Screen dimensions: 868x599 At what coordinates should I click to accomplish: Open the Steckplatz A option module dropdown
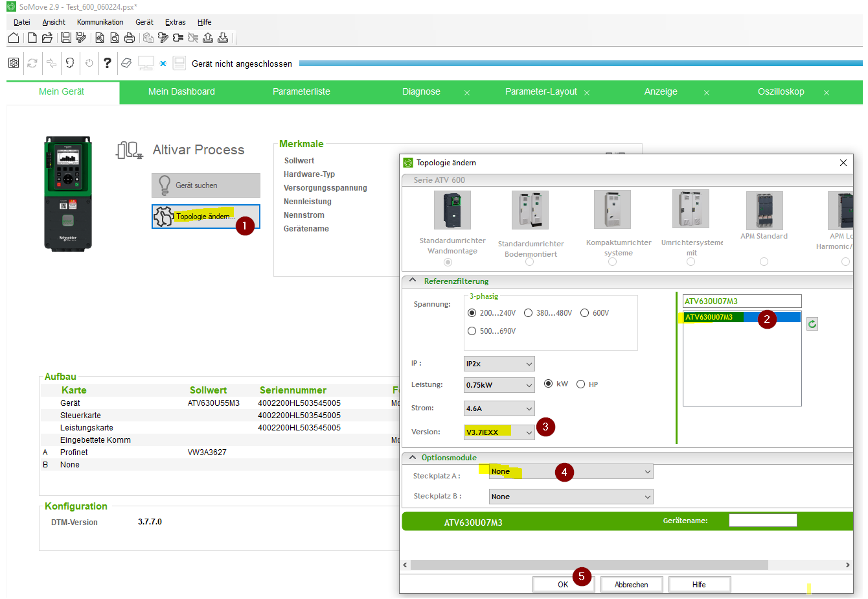coord(571,471)
